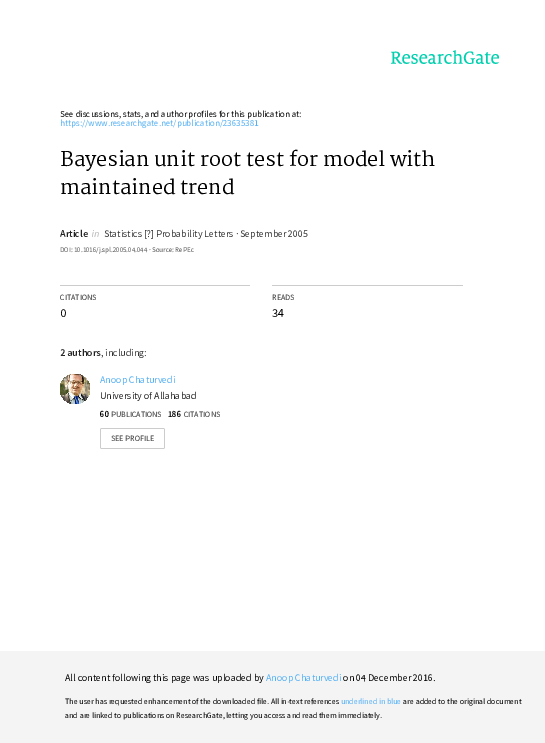
Task: Click the 'underlined in blue' link
Action: (x=371, y=701)
